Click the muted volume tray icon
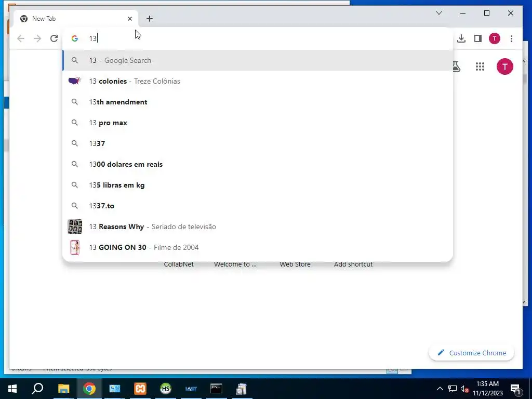The height and width of the screenshot is (399, 532). [x=464, y=389]
